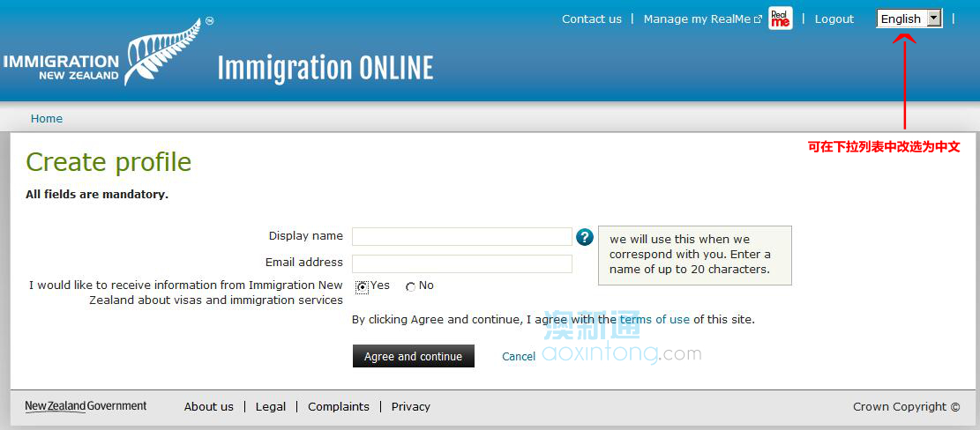Click the Cancel link
Viewport: 980px width, 430px height.
(519, 357)
